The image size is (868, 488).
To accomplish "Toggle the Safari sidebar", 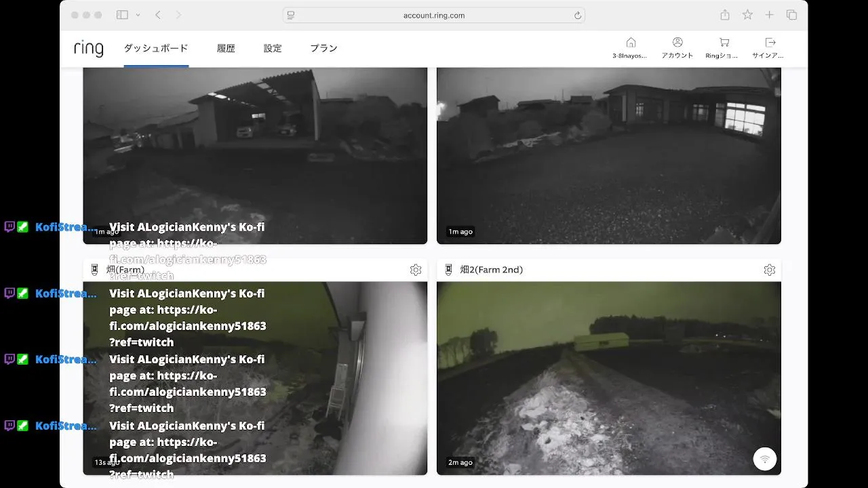I will [122, 15].
